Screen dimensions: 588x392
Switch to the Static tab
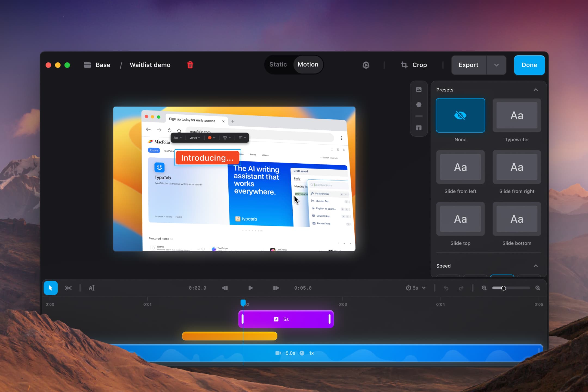click(278, 65)
